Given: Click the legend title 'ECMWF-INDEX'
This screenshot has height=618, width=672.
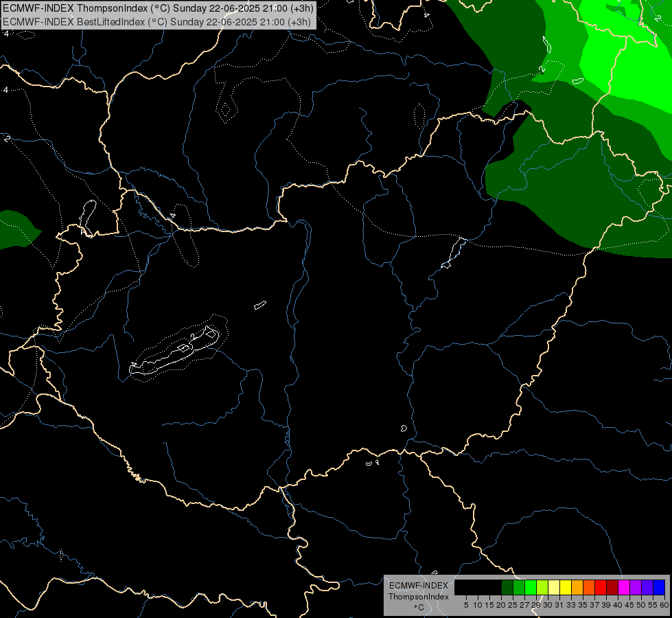Looking at the screenshot, I should click(418, 586).
